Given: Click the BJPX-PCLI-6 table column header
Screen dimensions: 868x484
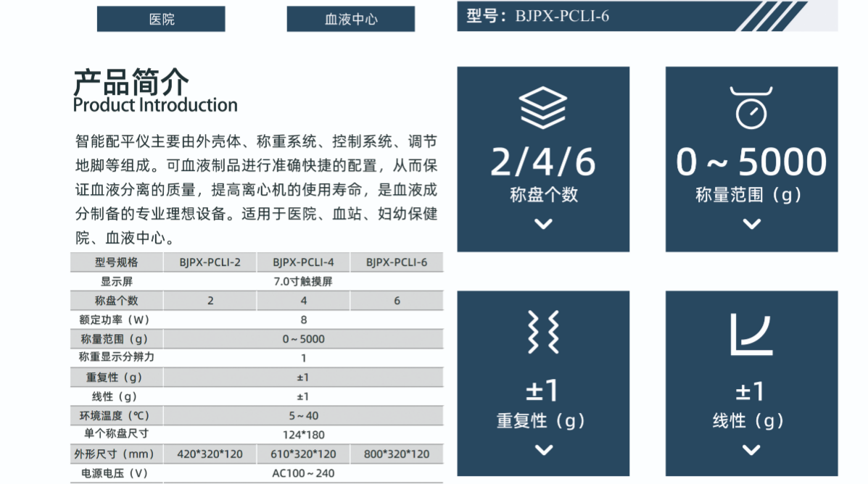Looking at the screenshot, I should point(397,262).
